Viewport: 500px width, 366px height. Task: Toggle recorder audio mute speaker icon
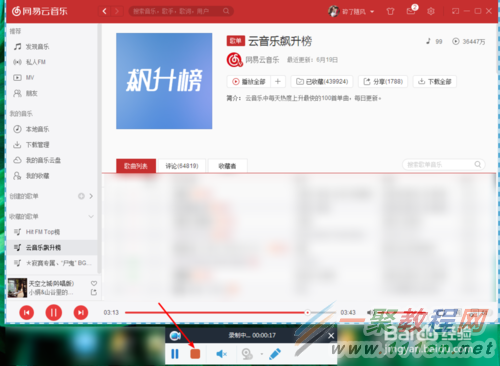221,354
